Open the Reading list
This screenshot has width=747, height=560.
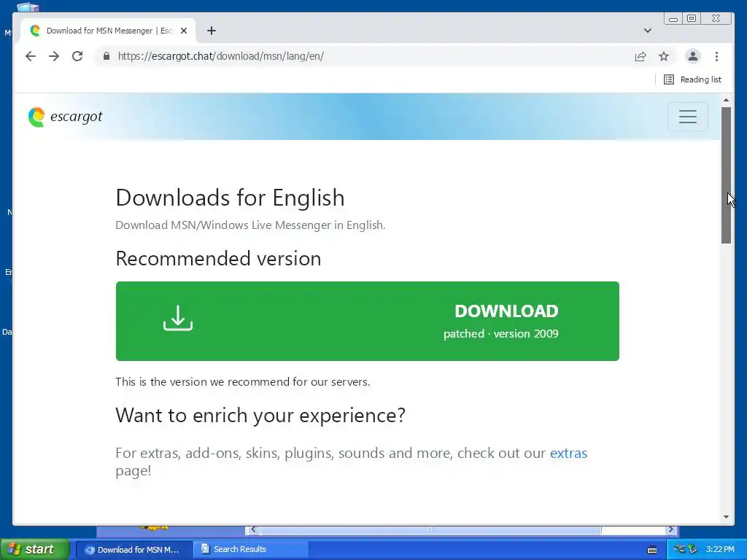pyautogui.click(x=692, y=79)
